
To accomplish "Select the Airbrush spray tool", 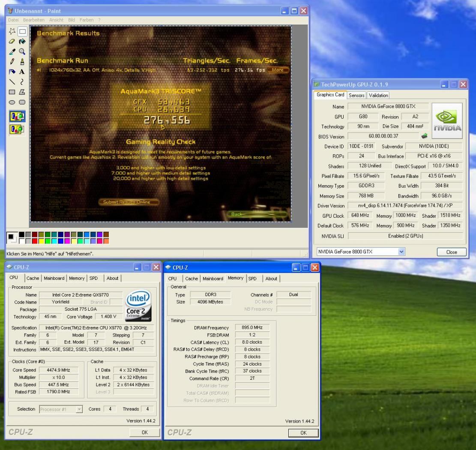I will tap(12, 72).
